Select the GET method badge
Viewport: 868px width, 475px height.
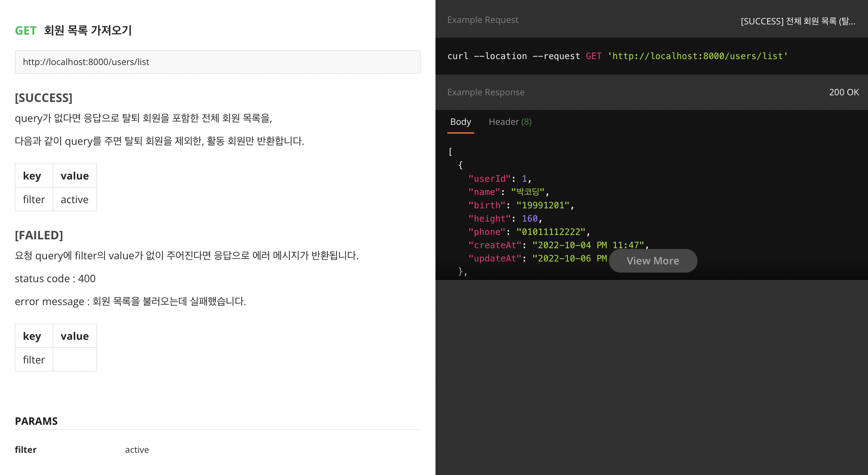click(x=25, y=31)
